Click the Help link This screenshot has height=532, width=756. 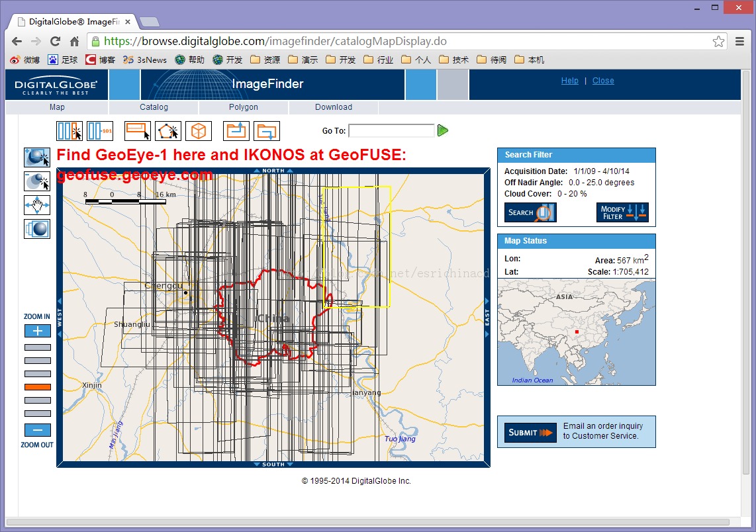click(569, 81)
